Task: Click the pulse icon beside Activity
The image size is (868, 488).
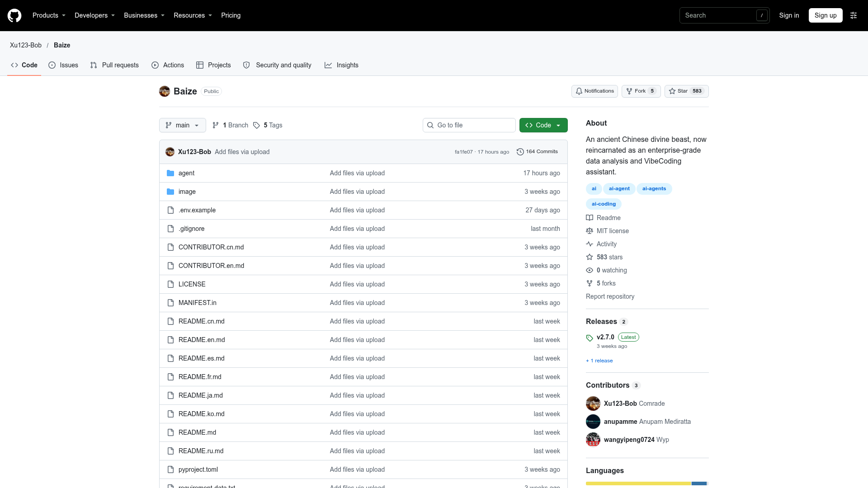Action: [590, 244]
